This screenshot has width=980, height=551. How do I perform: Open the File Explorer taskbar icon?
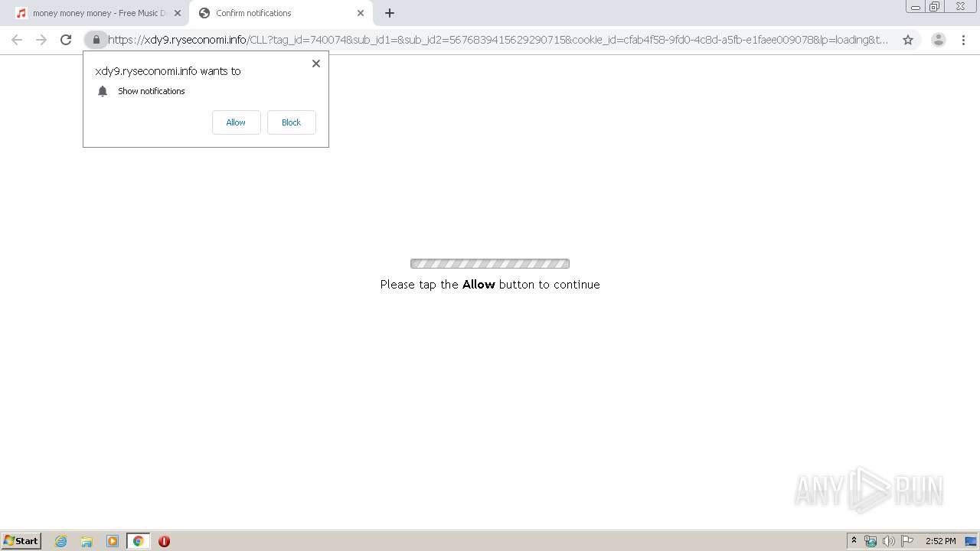click(87, 541)
